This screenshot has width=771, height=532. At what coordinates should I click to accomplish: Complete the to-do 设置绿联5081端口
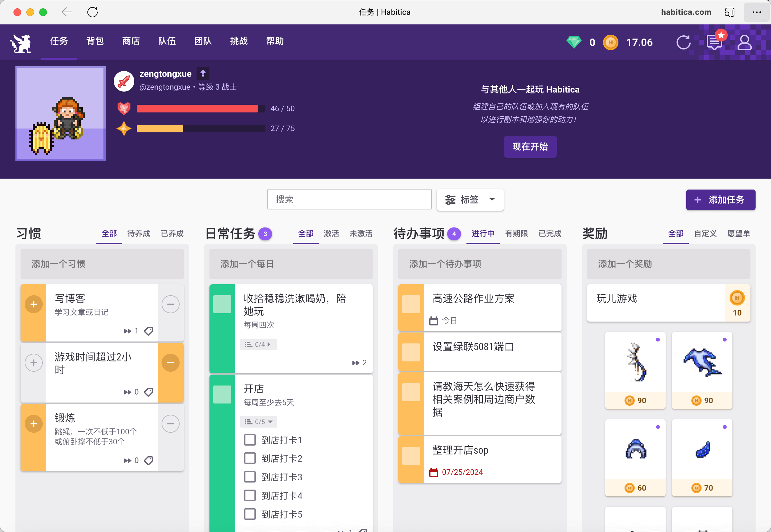coord(411,352)
